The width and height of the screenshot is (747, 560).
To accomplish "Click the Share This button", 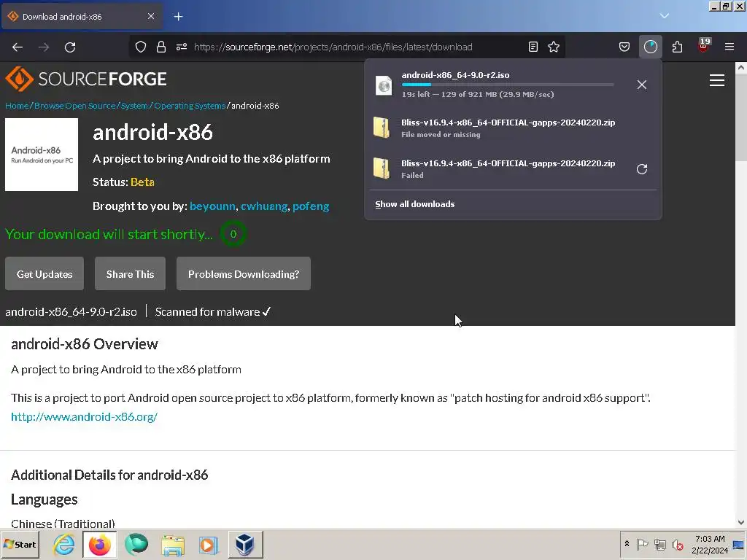I will pos(130,274).
